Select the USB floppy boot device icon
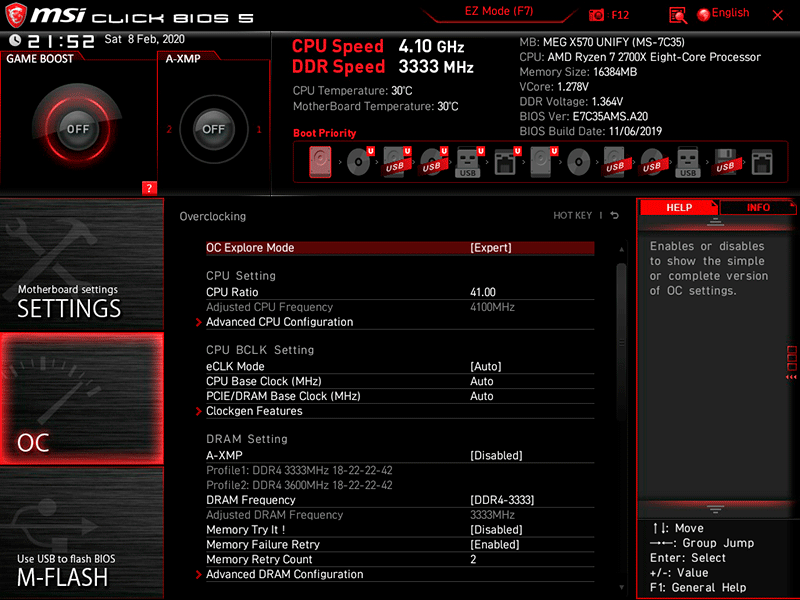800x600 pixels. tap(725, 162)
